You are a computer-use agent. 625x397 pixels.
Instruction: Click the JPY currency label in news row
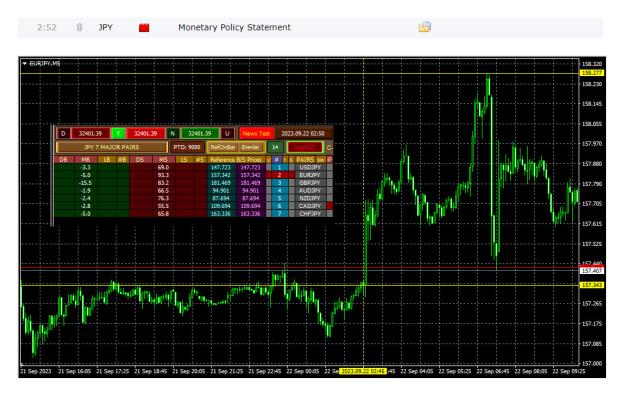(106, 28)
